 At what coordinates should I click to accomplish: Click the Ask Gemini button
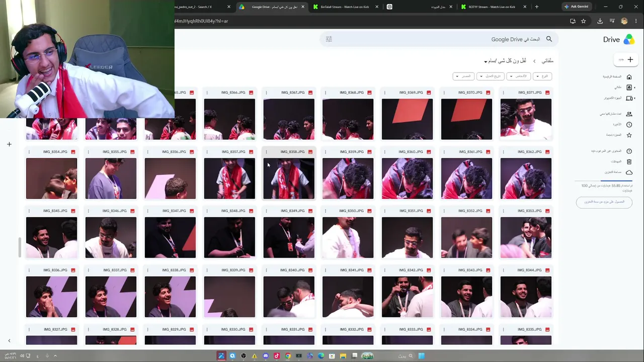[x=577, y=7]
